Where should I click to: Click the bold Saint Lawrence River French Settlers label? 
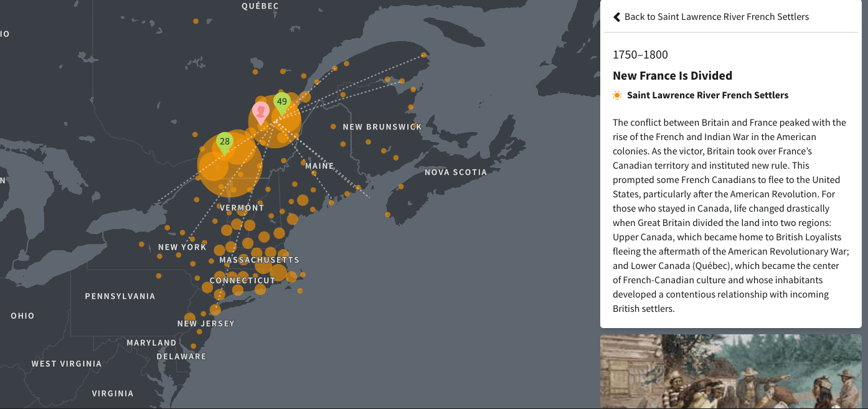707,95
